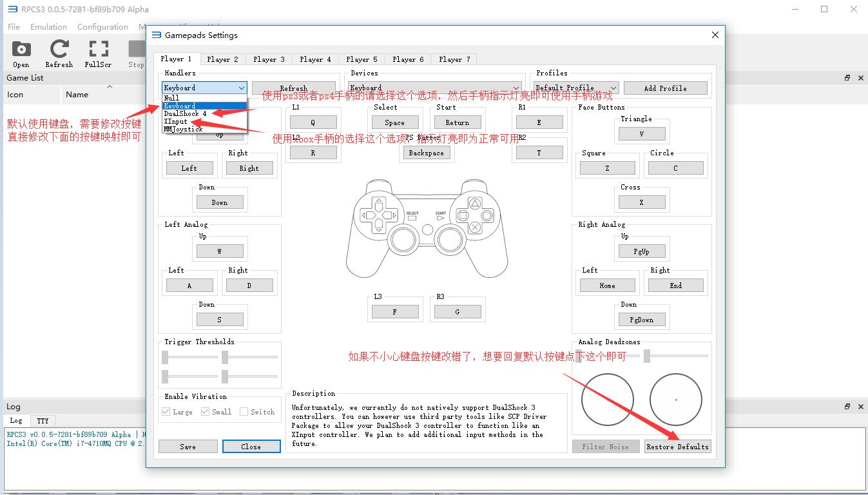The image size is (868, 495).
Task: Close the Log panel
Action: pos(860,407)
